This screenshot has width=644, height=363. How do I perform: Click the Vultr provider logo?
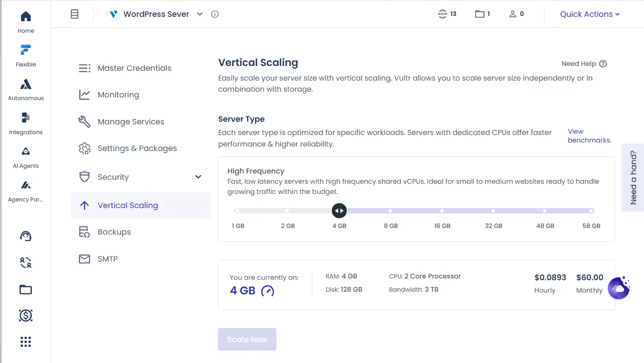pos(113,14)
